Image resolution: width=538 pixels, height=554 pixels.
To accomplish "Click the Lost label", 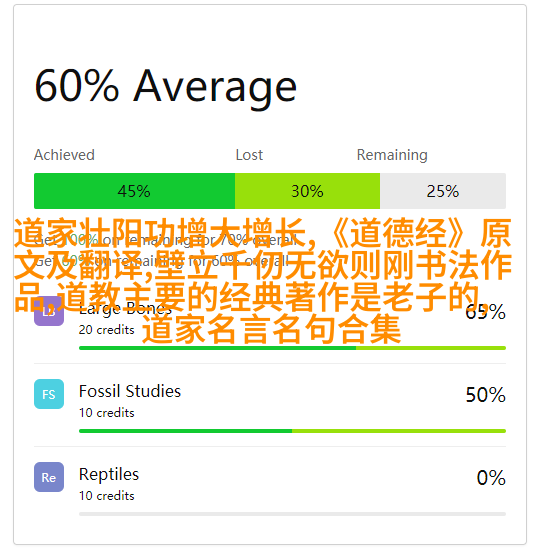I will click(249, 155).
